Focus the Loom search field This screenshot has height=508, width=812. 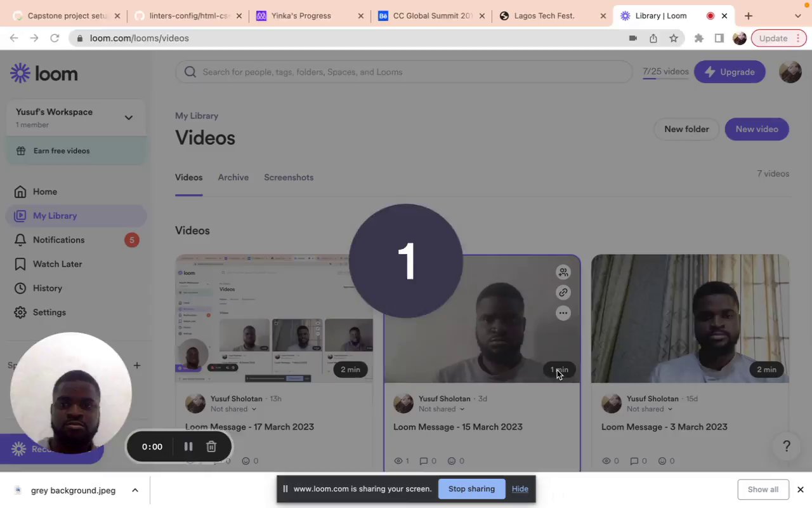pos(403,72)
